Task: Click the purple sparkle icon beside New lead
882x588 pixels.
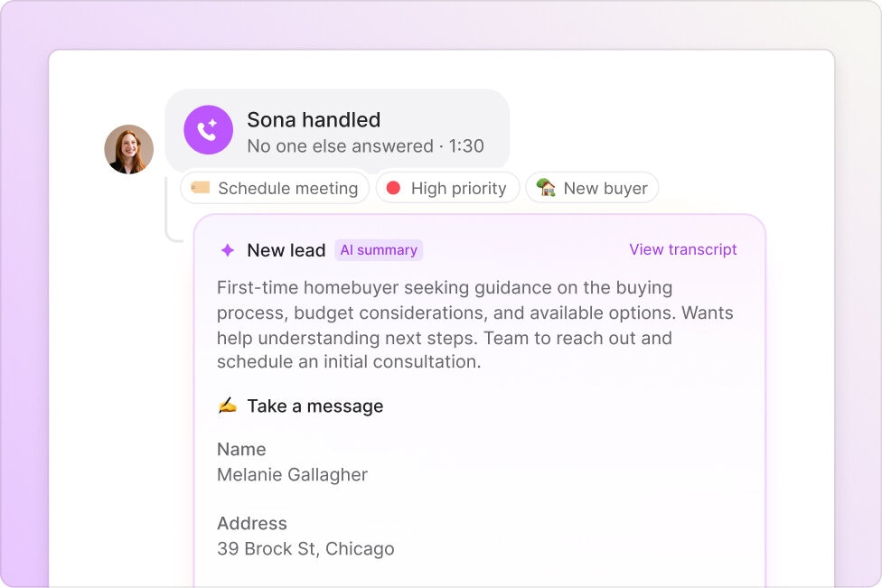Action: pos(227,250)
